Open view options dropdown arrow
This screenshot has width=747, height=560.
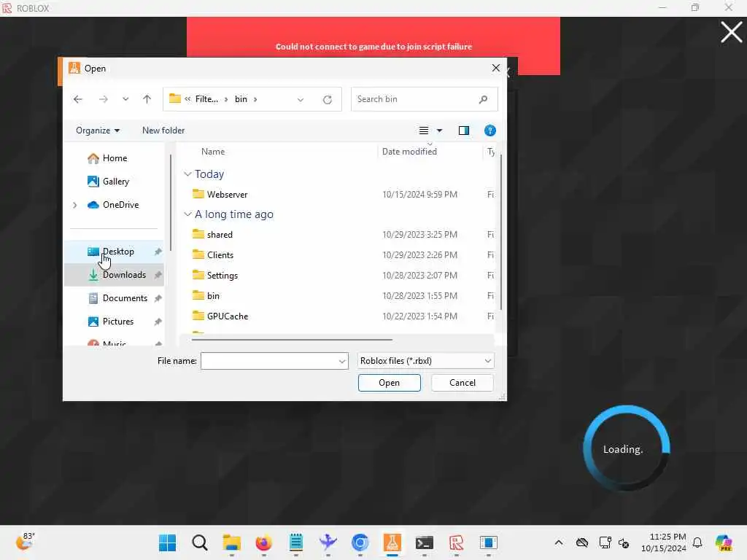(439, 131)
